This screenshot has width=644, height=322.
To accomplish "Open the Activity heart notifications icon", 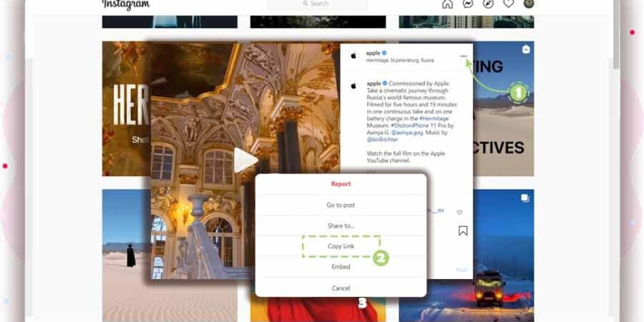I will click(508, 4).
